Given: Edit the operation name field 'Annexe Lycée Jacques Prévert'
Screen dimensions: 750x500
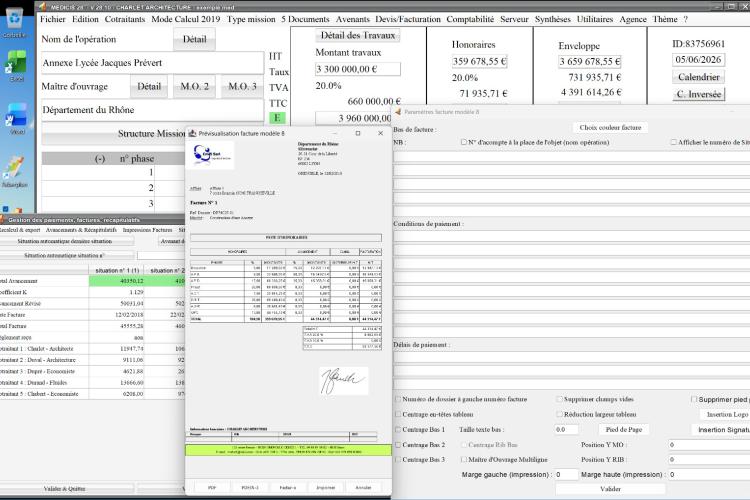Looking at the screenshot, I should (152, 63).
